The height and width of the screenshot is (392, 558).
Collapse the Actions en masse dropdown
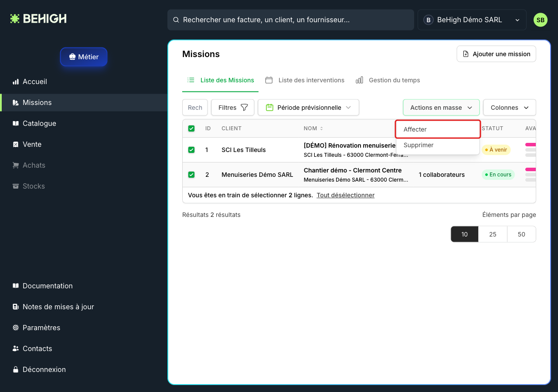pos(441,108)
